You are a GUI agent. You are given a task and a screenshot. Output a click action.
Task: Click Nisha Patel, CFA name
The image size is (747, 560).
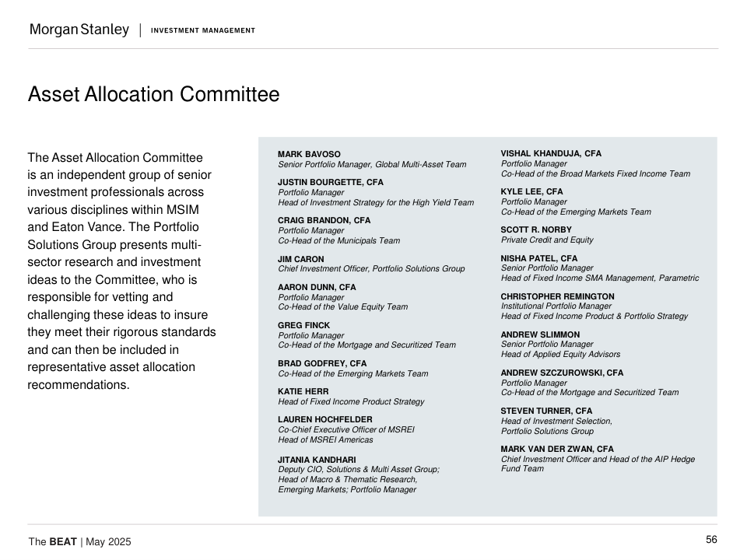coord(538,258)
